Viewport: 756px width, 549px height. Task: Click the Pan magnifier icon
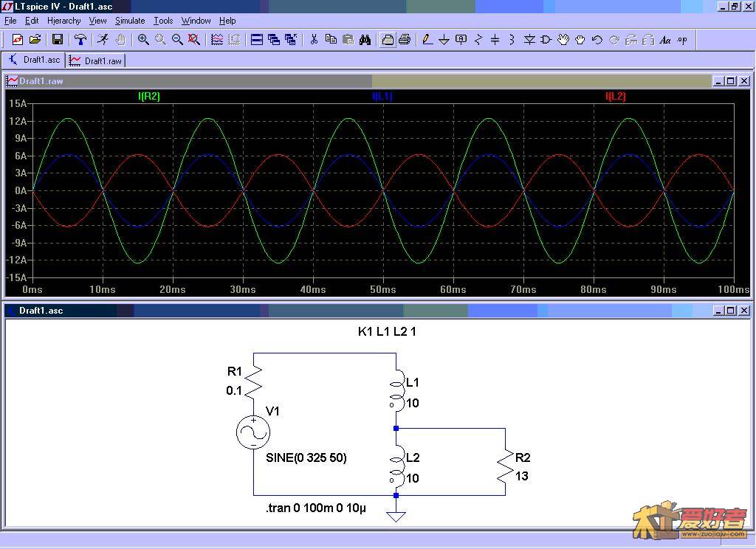[160, 40]
